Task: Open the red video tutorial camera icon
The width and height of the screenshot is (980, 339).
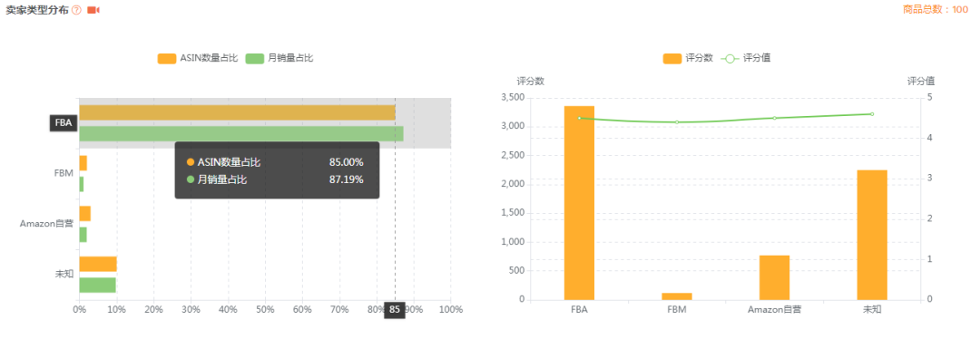Action: click(93, 10)
